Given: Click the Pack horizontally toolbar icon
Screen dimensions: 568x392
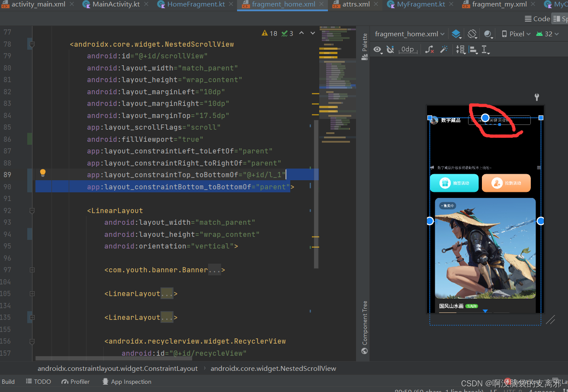Looking at the screenshot, I should pos(460,50).
